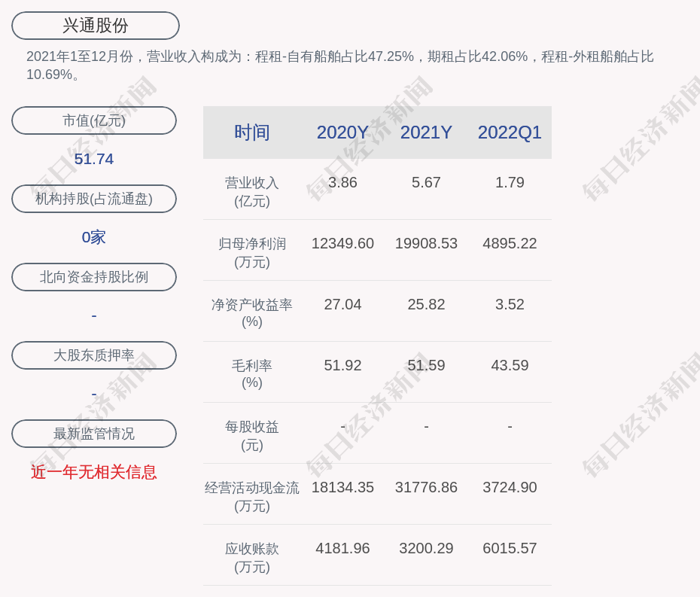The image size is (700, 597).
Task: Click the 机构持股(占流通盘) pill
Action: tap(94, 199)
